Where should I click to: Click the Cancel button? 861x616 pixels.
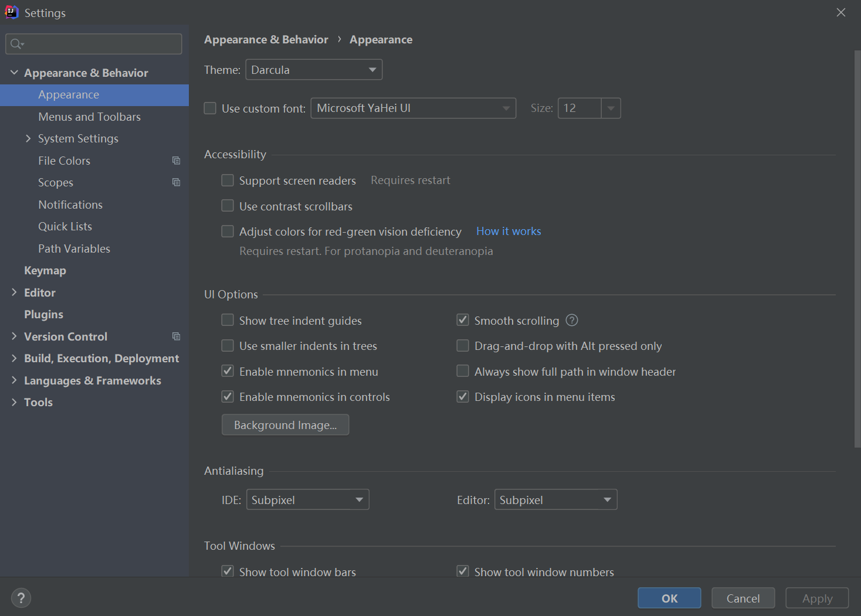(x=743, y=598)
